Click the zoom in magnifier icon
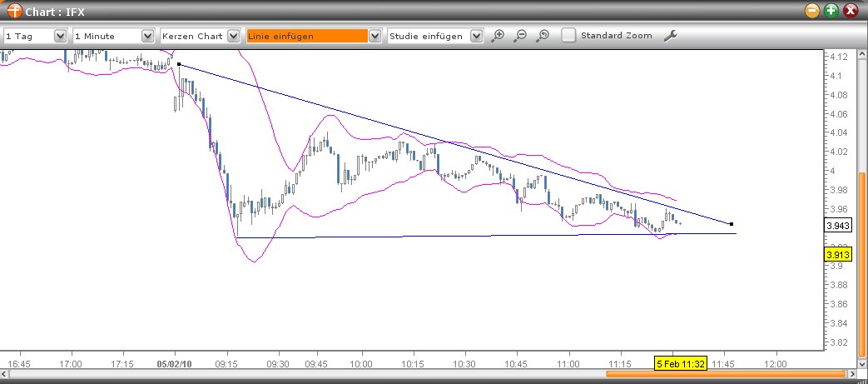Viewport: 868px width, 384px height. click(x=498, y=36)
